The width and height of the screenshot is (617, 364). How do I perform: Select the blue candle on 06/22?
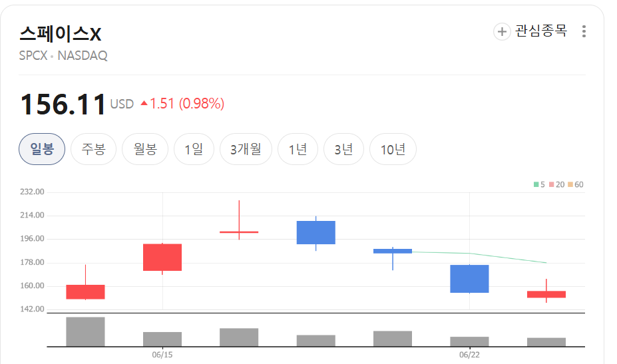[x=469, y=279]
